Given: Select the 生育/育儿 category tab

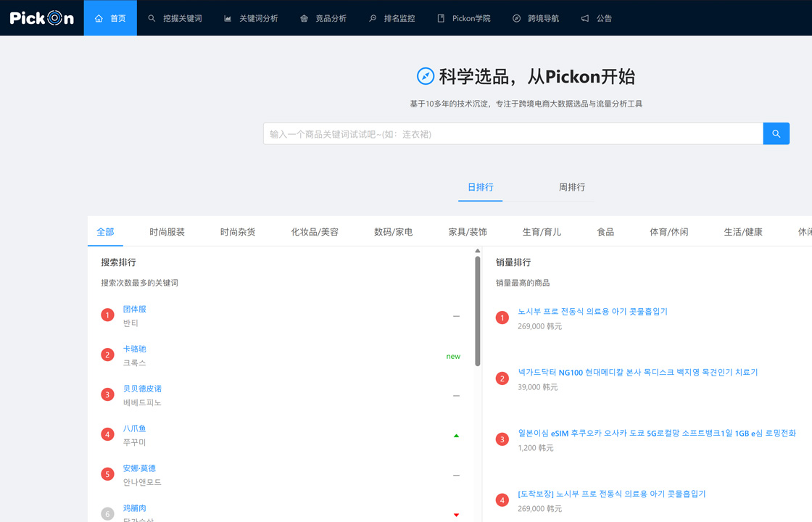Looking at the screenshot, I should [542, 232].
